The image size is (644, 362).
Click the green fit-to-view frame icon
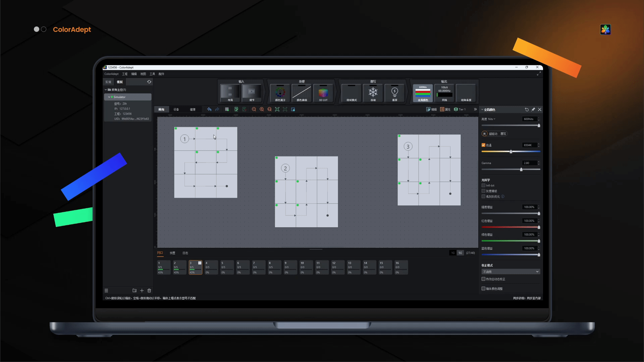pyautogui.click(x=277, y=109)
